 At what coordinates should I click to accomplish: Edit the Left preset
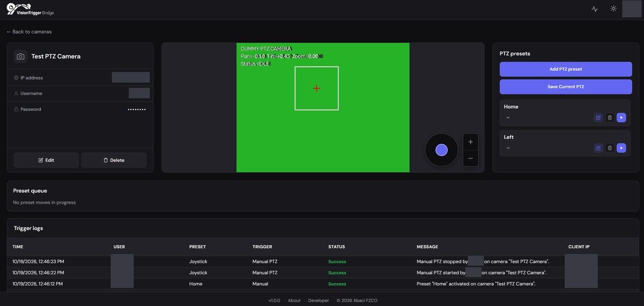click(x=598, y=148)
